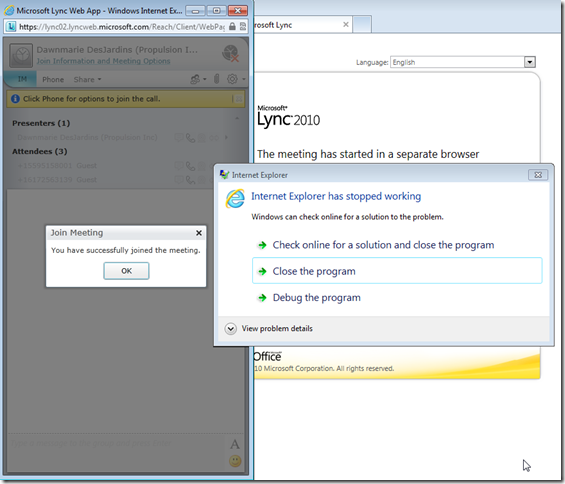Image resolution: width=565 pixels, height=484 pixels.
Task: Open a new browser tab
Action: tap(362, 25)
